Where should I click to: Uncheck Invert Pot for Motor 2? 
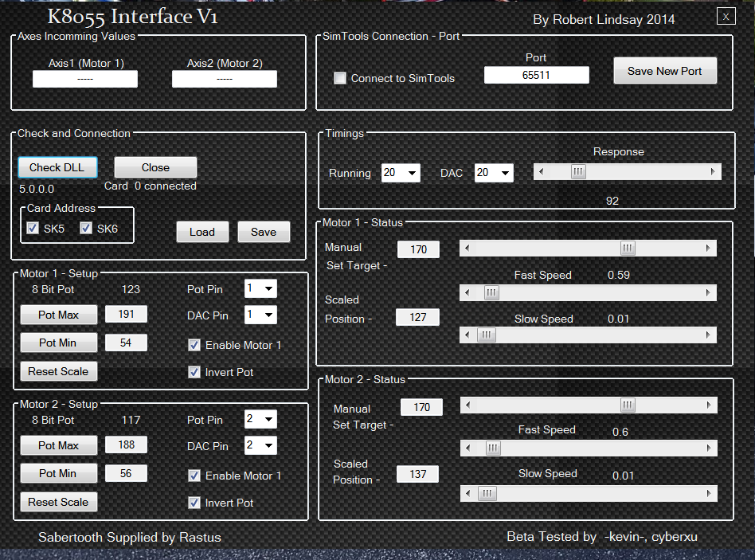click(x=194, y=503)
